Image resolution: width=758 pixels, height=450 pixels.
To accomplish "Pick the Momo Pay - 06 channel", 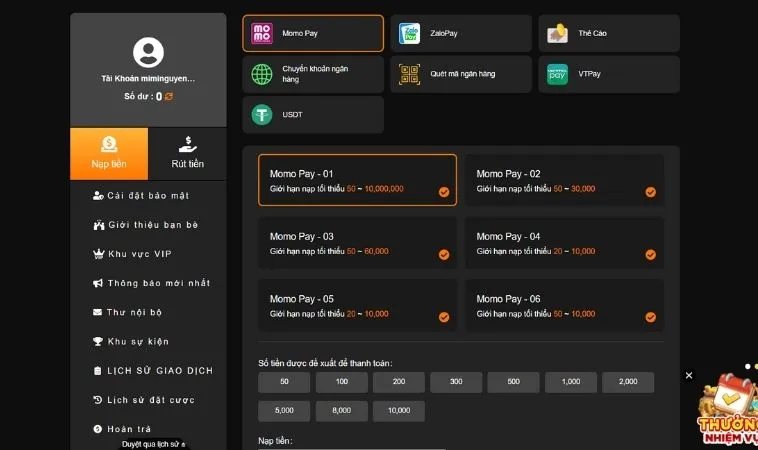I will (564, 305).
